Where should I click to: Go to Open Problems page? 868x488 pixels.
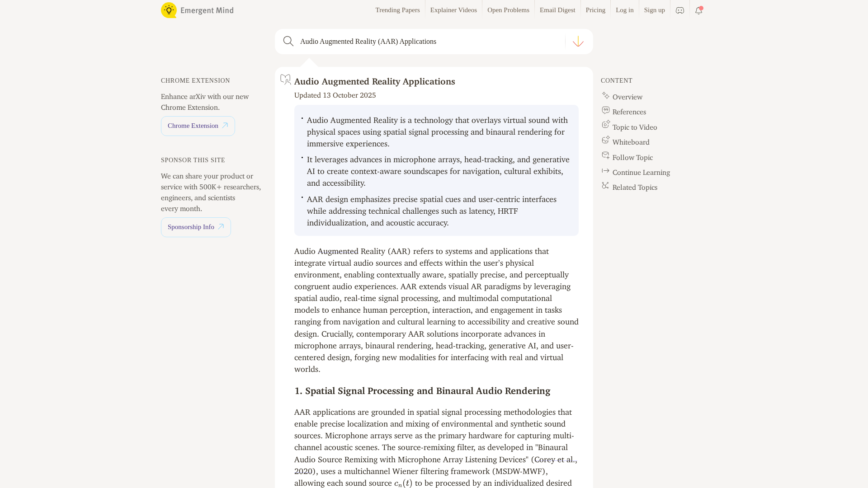coord(508,10)
